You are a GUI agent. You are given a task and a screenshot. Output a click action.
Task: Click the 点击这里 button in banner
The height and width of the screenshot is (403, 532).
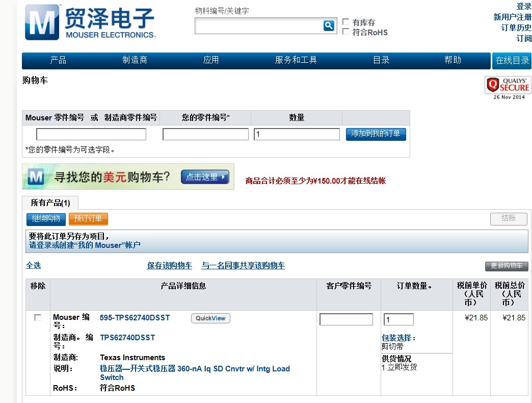(x=205, y=177)
